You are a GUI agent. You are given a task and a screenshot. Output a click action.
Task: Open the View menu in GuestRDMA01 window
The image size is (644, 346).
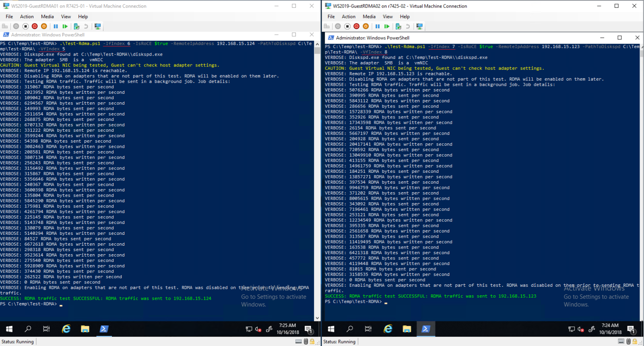point(66,17)
